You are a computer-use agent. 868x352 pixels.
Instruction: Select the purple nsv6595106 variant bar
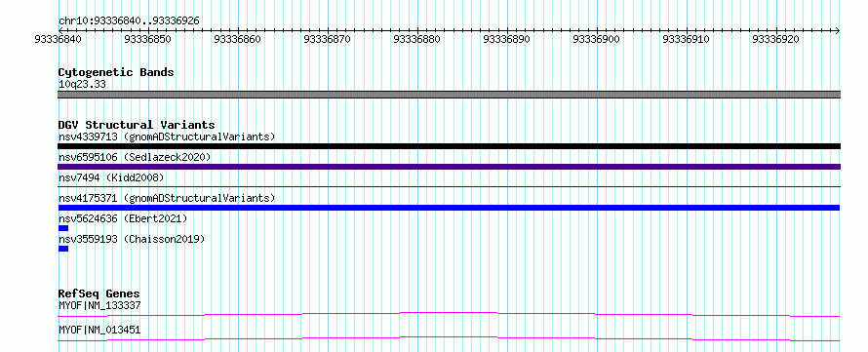[449, 167]
